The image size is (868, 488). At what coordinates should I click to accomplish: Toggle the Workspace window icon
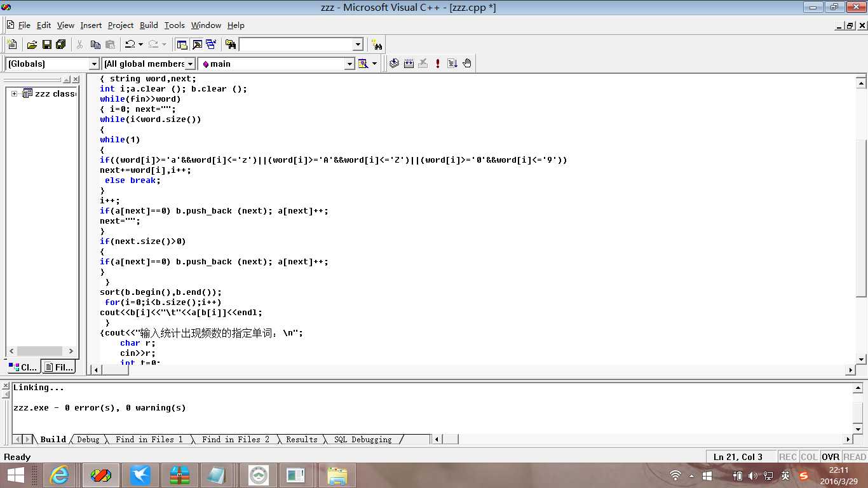(182, 44)
